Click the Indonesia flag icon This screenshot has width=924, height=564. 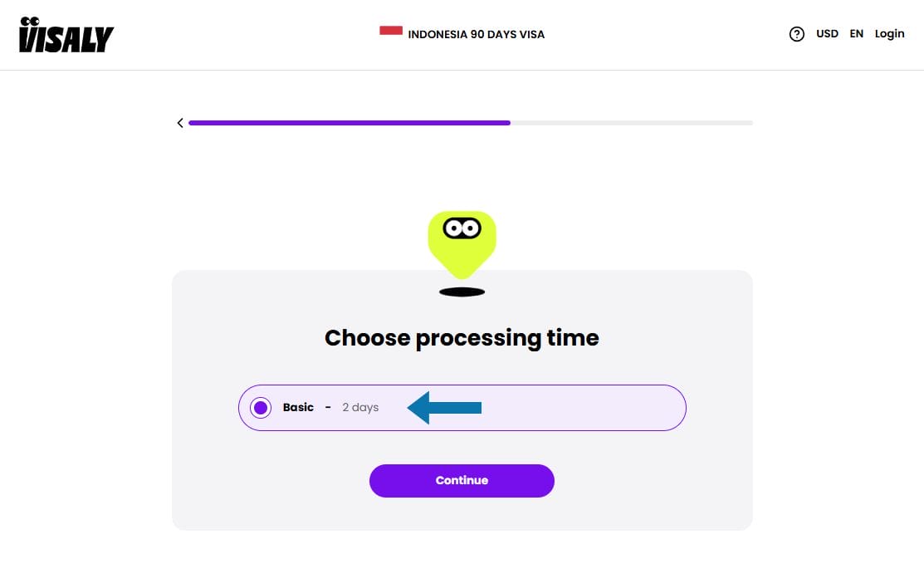[x=391, y=31]
